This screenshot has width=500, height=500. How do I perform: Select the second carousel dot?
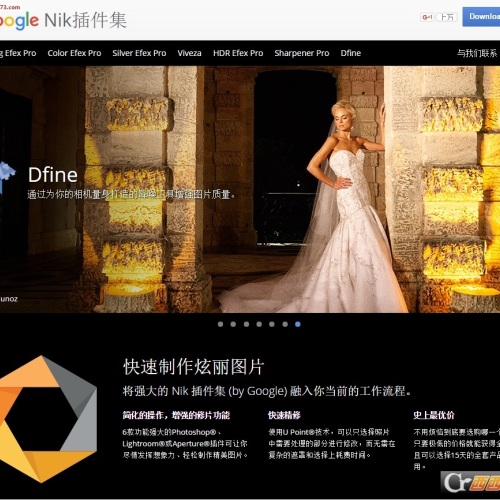233,324
